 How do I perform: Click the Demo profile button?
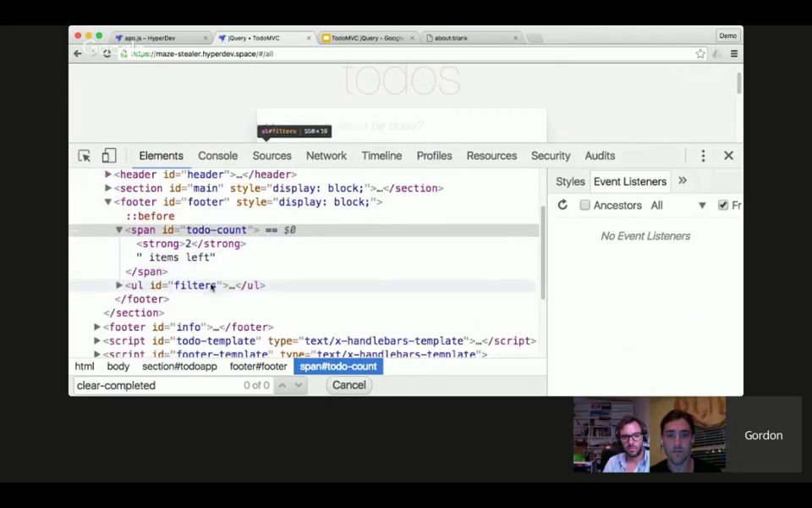pyautogui.click(x=727, y=36)
